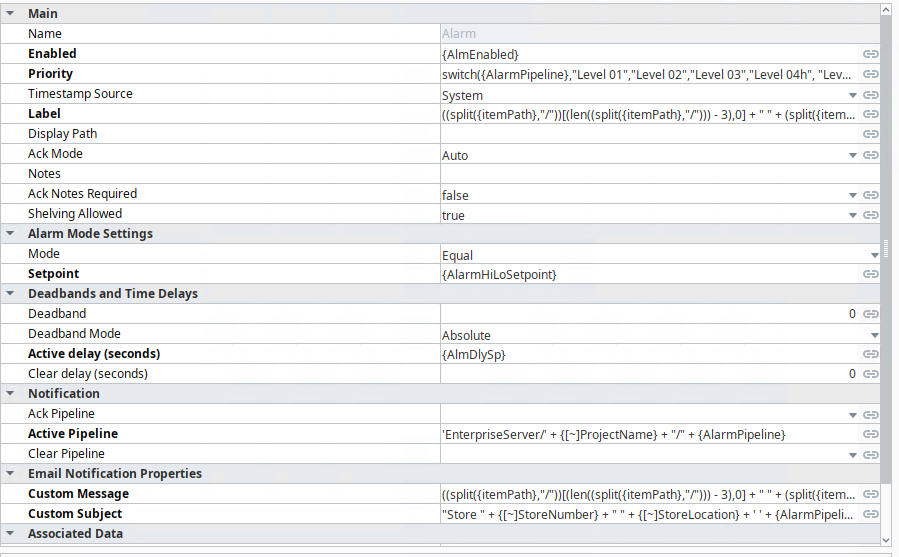
Task: Collapse the Main section
Action: point(10,14)
